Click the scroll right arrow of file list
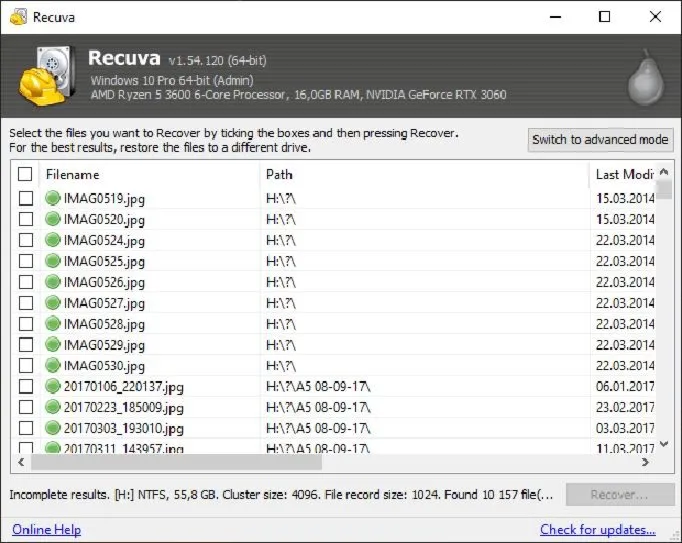Image resolution: width=682 pixels, height=543 pixels. click(x=645, y=462)
